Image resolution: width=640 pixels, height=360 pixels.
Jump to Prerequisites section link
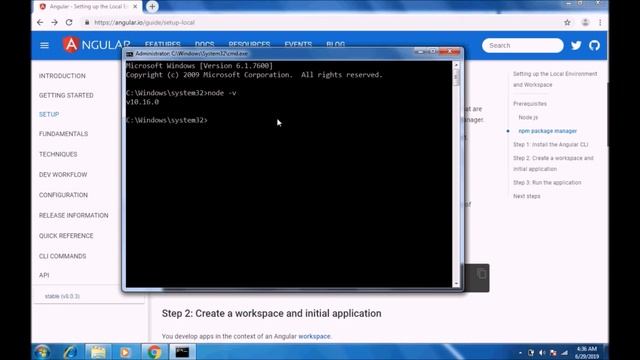pos(530,104)
